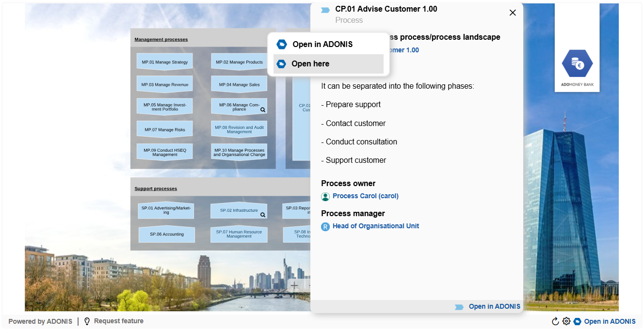The width and height of the screenshot is (644, 331).
Task: Click 'Open in ADONIS' at panel bottom
Action: click(494, 306)
